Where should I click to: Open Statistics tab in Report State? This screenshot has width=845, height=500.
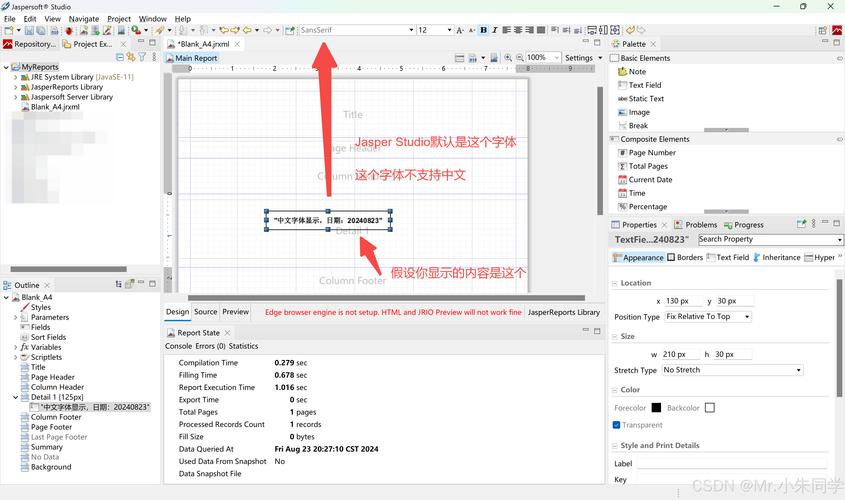coord(243,346)
